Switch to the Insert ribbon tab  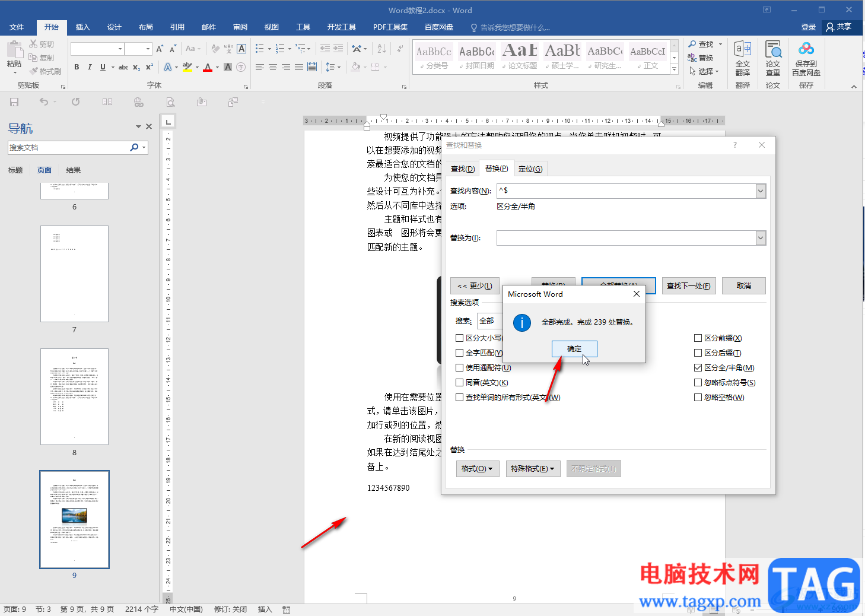83,27
